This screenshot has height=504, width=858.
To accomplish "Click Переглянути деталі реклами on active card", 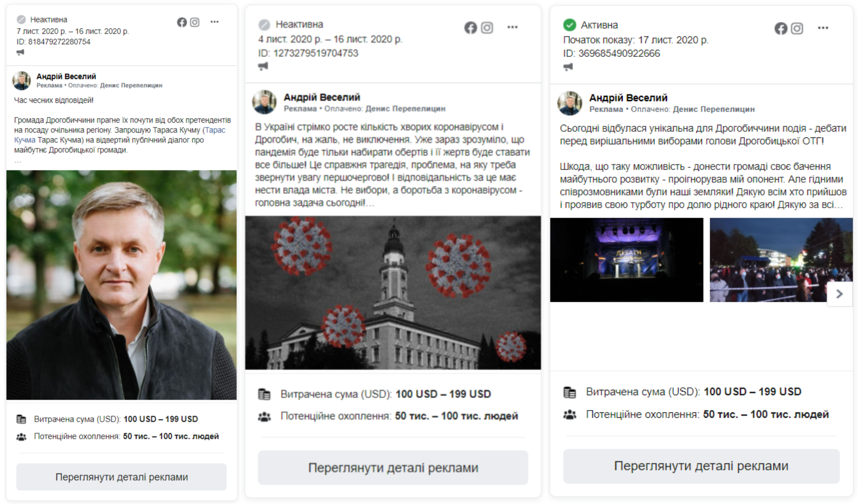I will click(701, 466).
